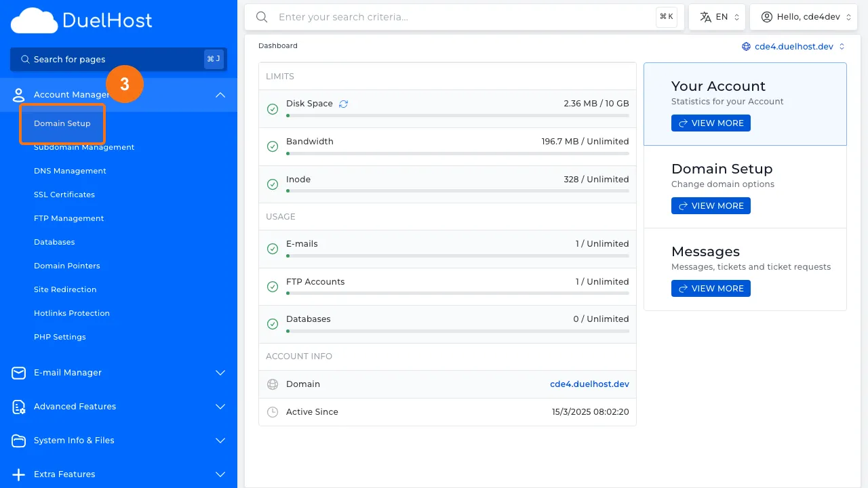Open the cde4.duelhost.dev domain selector

(x=793, y=47)
